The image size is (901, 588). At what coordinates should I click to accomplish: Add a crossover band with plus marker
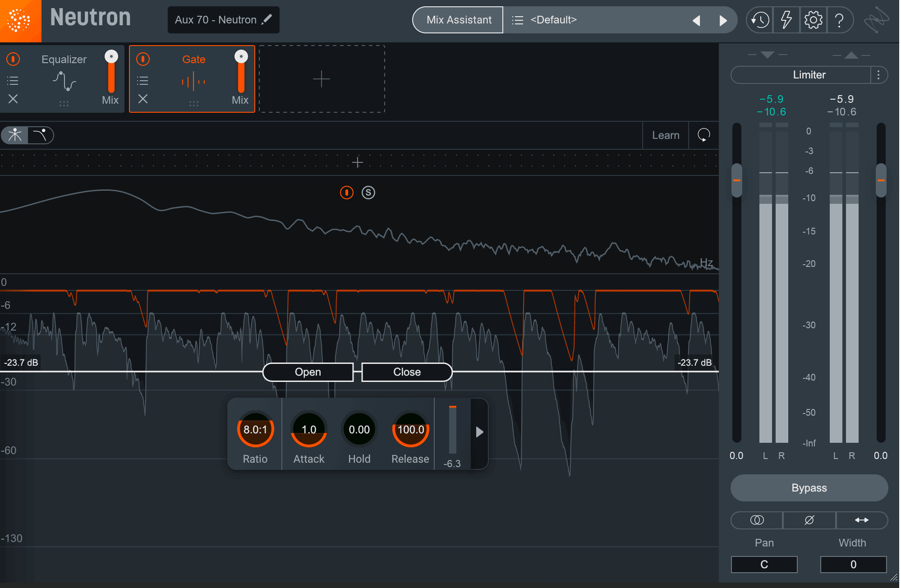358,162
